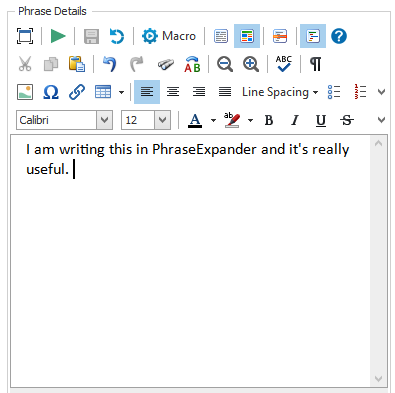Viewport: 395px width, 393px height.
Task: Click the blue revert changes icon
Action: pos(117,36)
